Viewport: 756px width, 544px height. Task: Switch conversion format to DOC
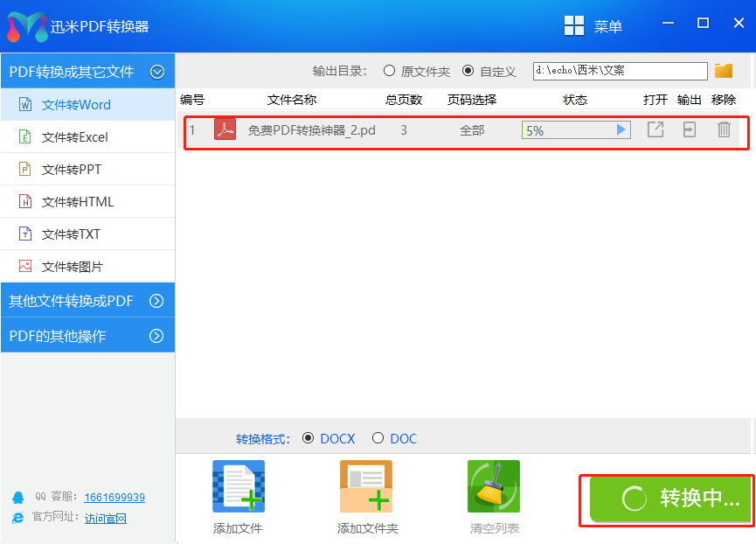coord(377,438)
